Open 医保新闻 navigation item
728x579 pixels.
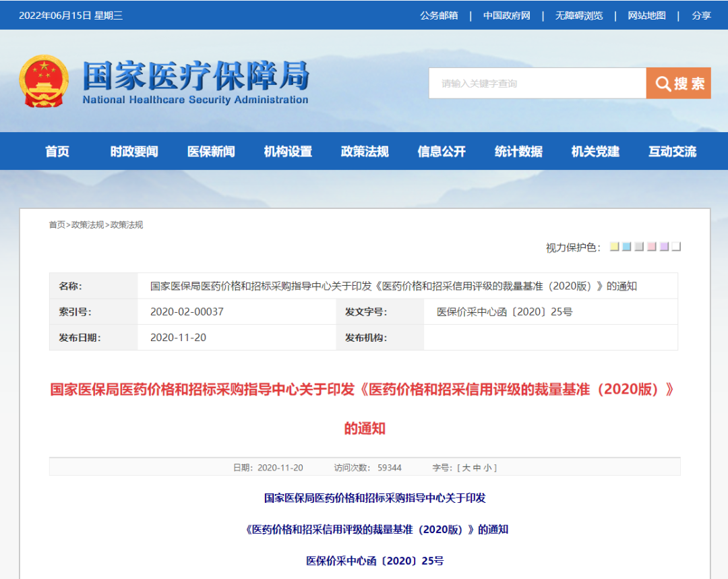[211, 152]
